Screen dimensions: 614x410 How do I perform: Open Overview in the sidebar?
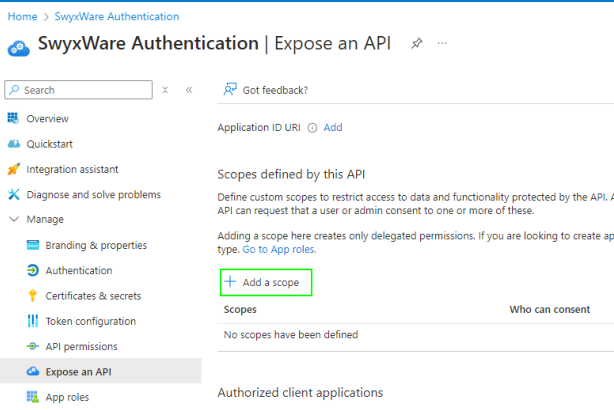47,118
